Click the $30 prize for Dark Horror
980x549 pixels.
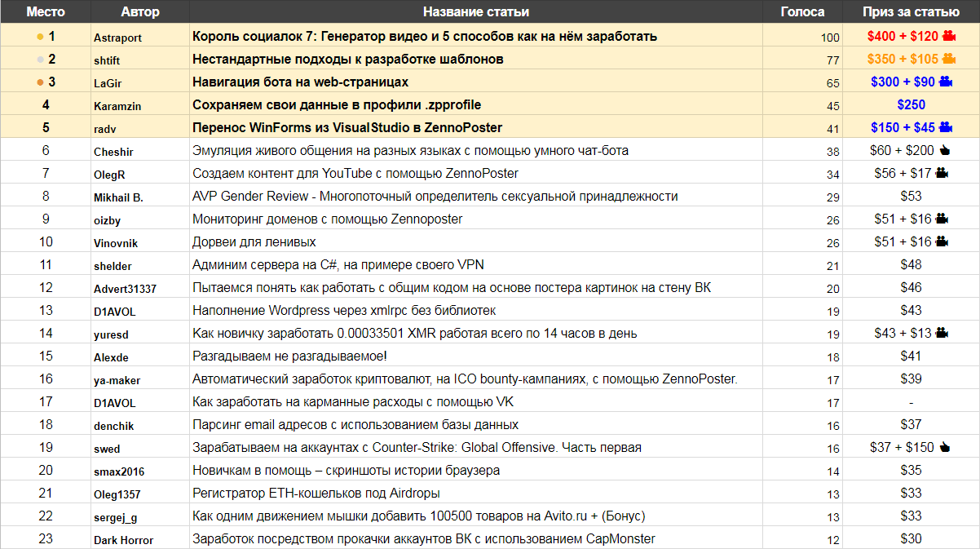tap(911, 539)
